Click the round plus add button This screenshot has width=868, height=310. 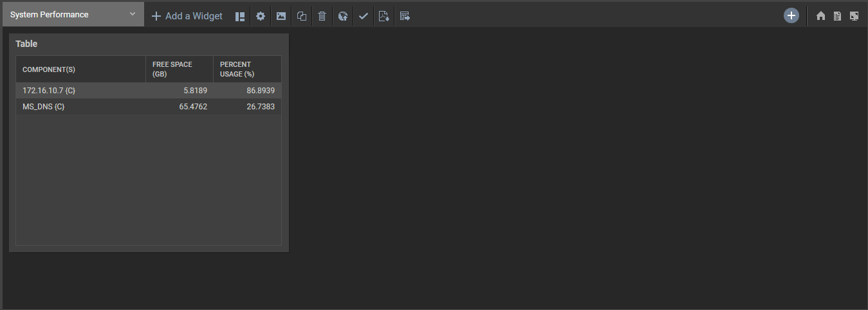(791, 16)
